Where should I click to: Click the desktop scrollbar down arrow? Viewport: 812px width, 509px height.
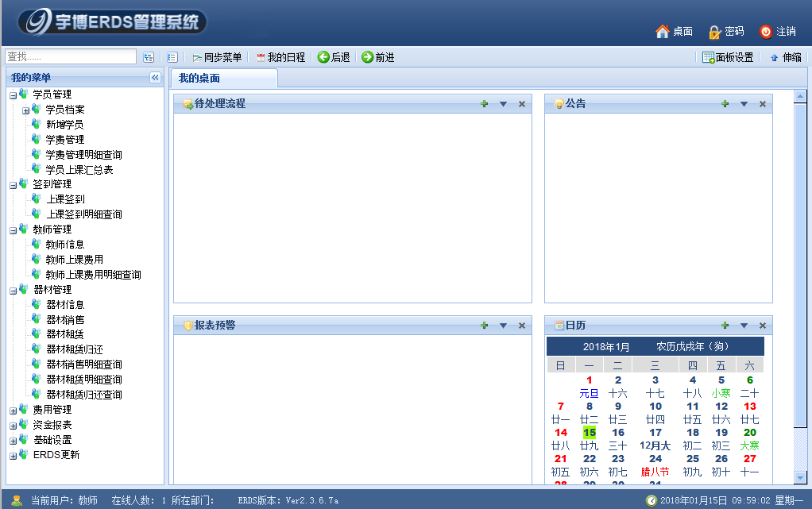coord(800,477)
